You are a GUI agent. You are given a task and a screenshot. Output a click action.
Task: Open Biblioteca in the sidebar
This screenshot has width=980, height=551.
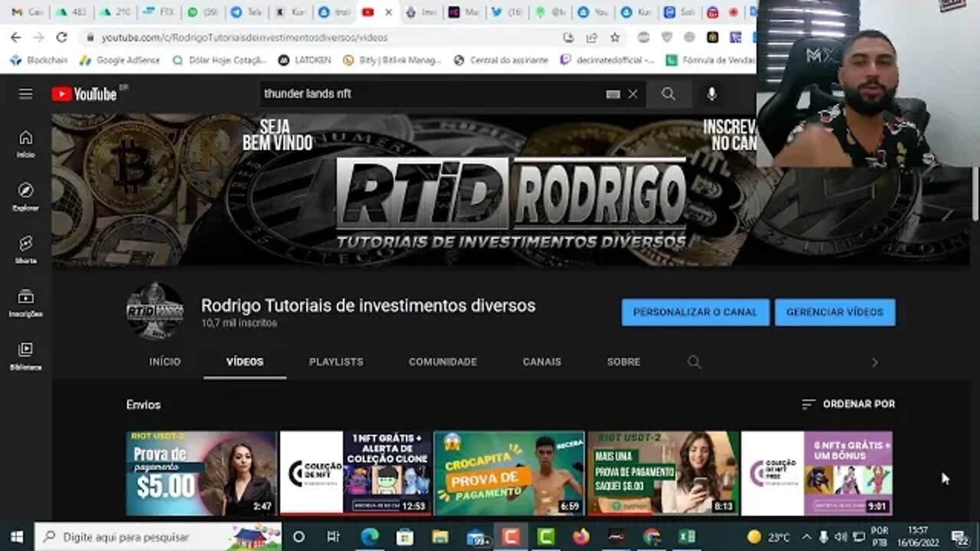tap(26, 356)
